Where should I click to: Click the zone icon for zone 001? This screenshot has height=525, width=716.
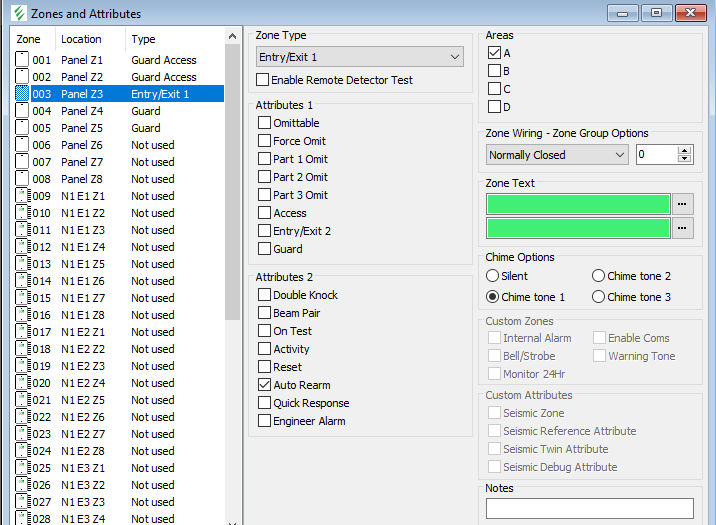pyautogui.click(x=22, y=60)
